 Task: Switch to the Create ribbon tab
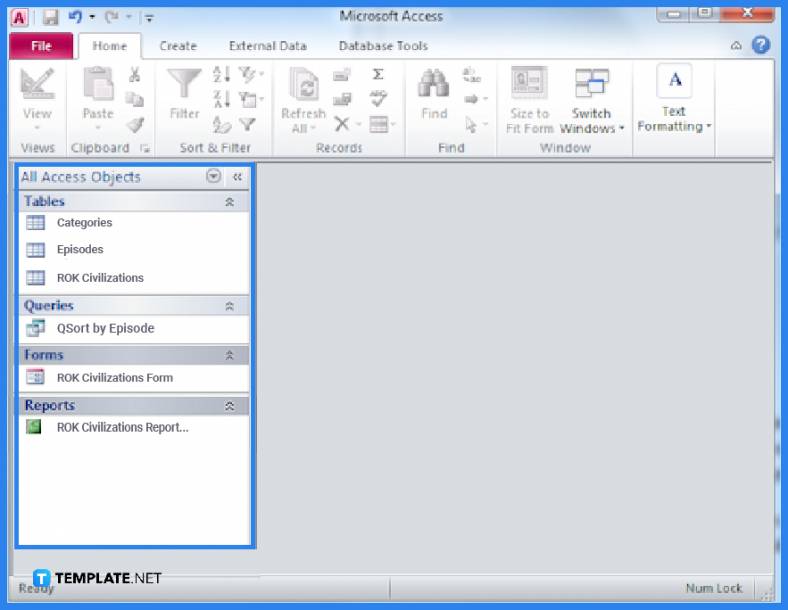tap(178, 46)
